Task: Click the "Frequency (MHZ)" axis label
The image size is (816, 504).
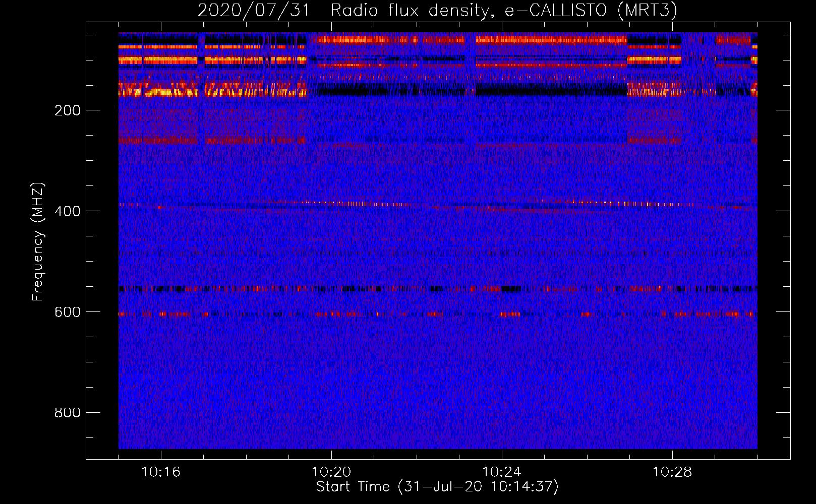Action: pyautogui.click(x=38, y=242)
